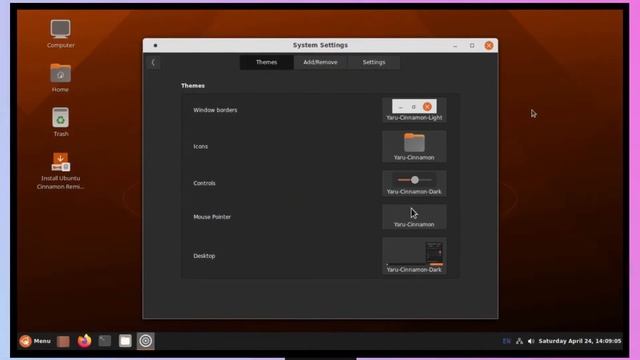Launch Install Ubuntu Cinnamon Remix icon
The image size is (640, 360).
coord(60,171)
